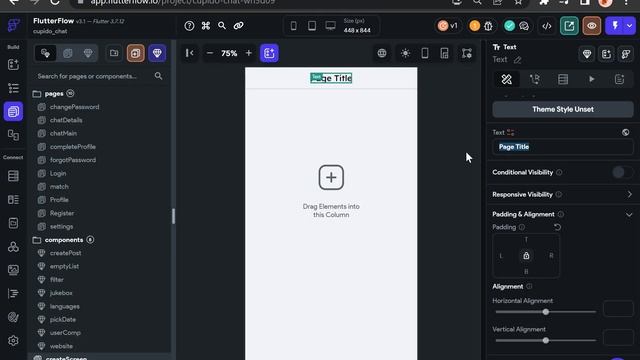Screen dimensions: 640x360
Task: Open the Login page
Action: tap(58, 173)
